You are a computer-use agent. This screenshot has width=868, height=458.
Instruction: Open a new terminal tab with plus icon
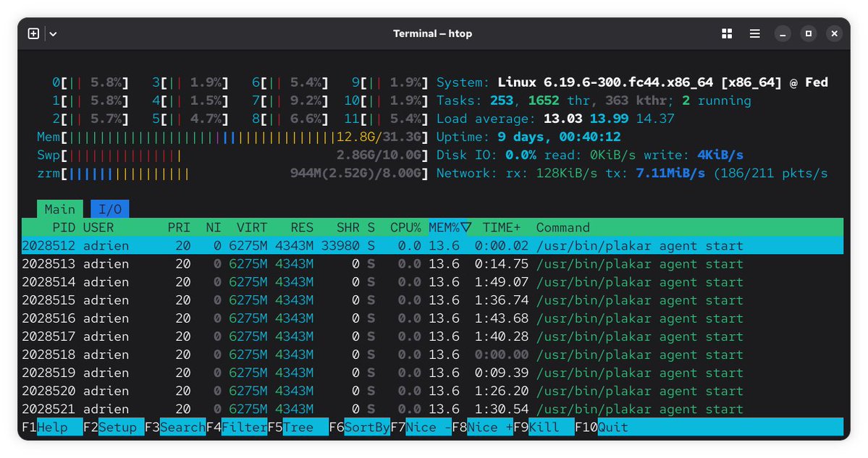click(33, 34)
